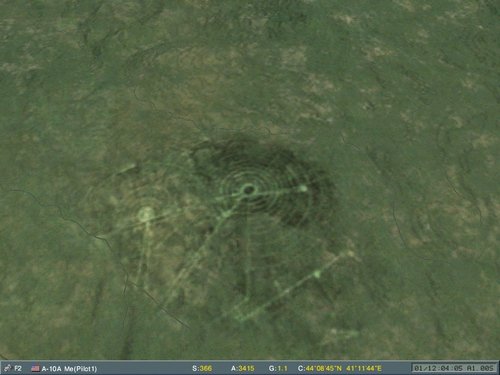
Task: Click the short pale strip above the left clearing
Action: (x=127, y=168)
